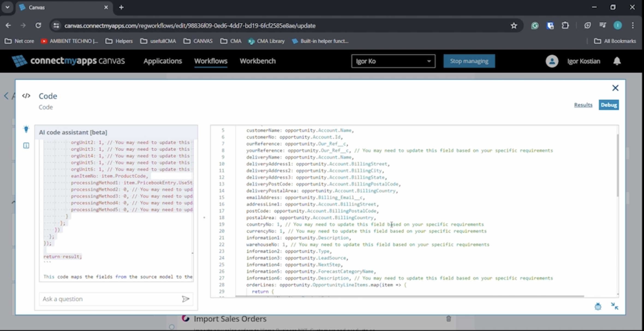The image size is (644, 331).
Task: Click the editor vertical scrollbar
Action: pyautogui.click(x=618, y=165)
